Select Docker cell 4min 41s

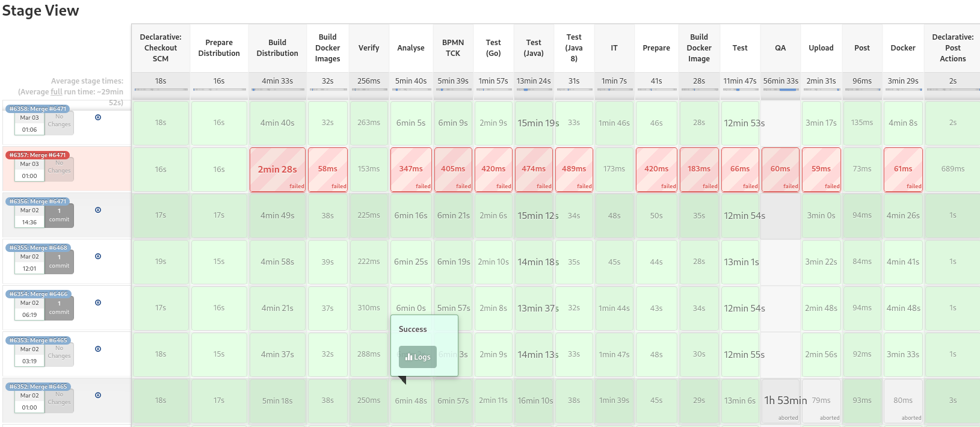point(903,262)
